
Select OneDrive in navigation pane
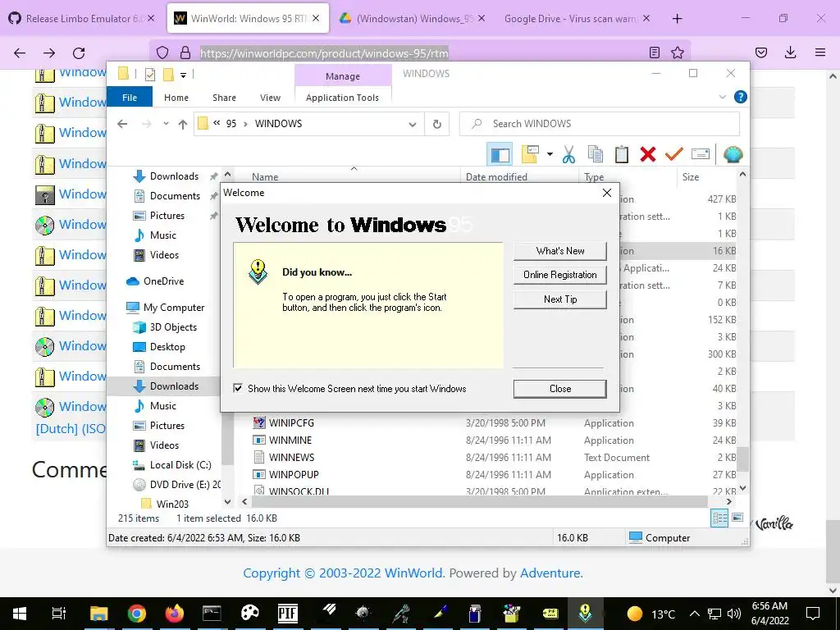click(163, 281)
